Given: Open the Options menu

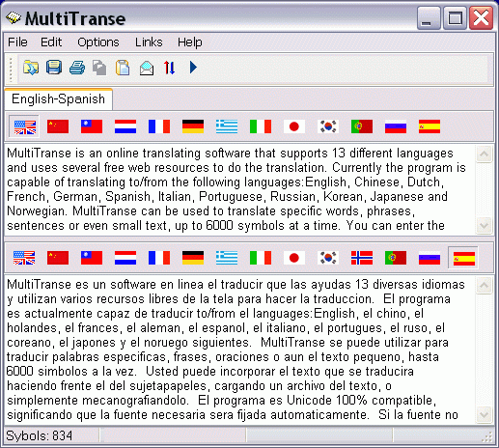Looking at the screenshot, I should (x=98, y=42).
